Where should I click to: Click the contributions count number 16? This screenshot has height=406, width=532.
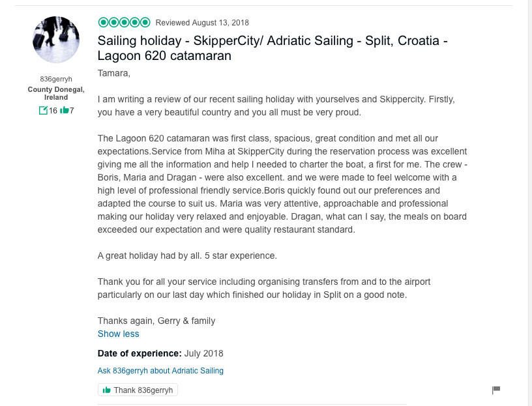coord(53,110)
